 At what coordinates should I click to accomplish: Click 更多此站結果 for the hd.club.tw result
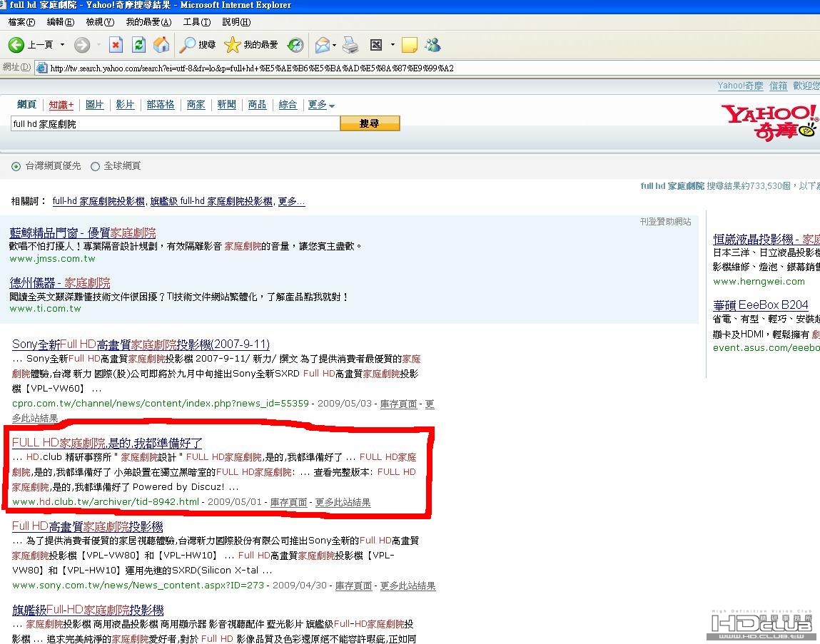(x=343, y=502)
